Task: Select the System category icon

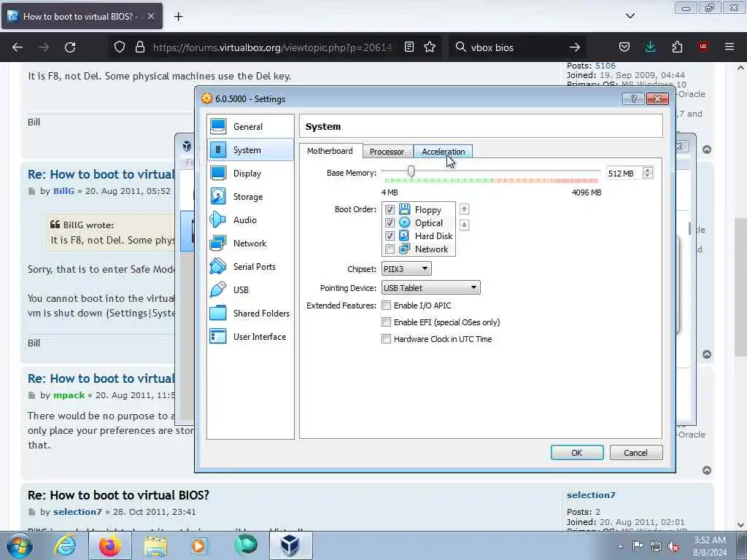Action: [x=218, y=149]
